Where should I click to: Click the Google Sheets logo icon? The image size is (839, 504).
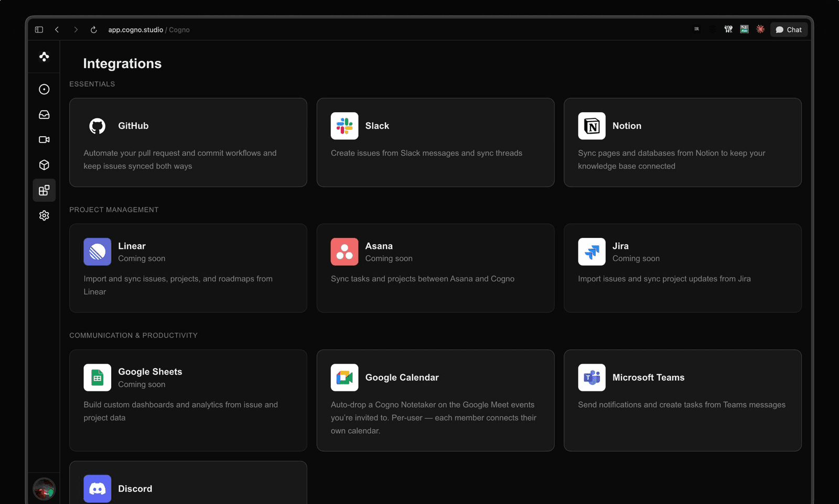point(98,378)
